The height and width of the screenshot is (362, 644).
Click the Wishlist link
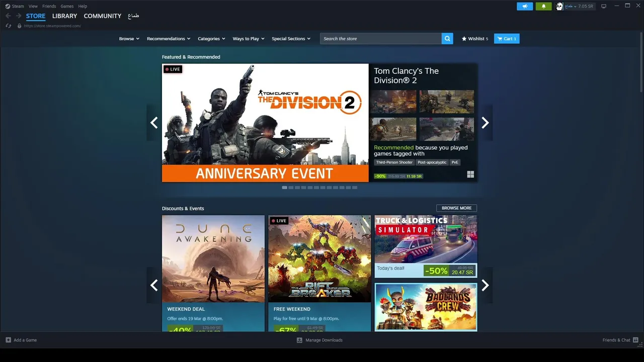475,39
